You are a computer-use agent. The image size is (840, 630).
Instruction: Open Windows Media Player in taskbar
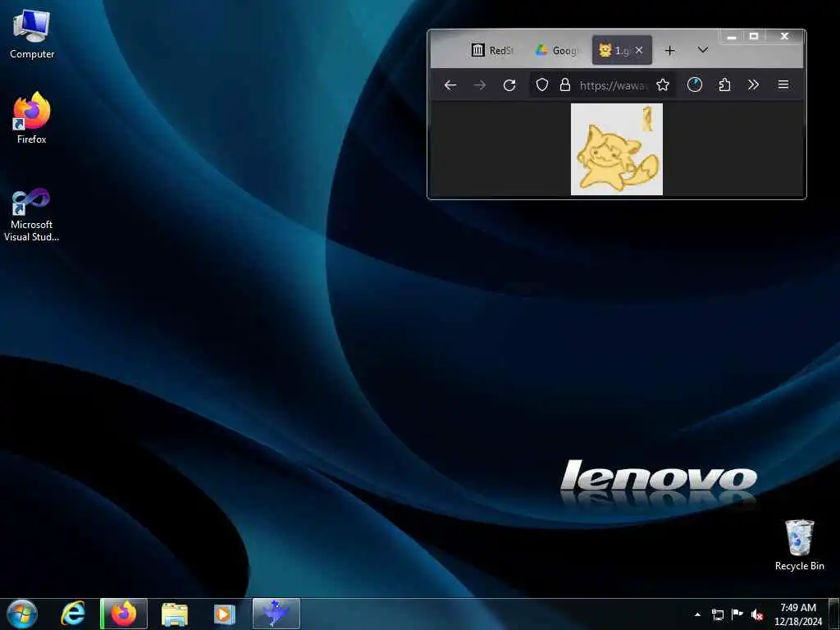coord(225,614)
